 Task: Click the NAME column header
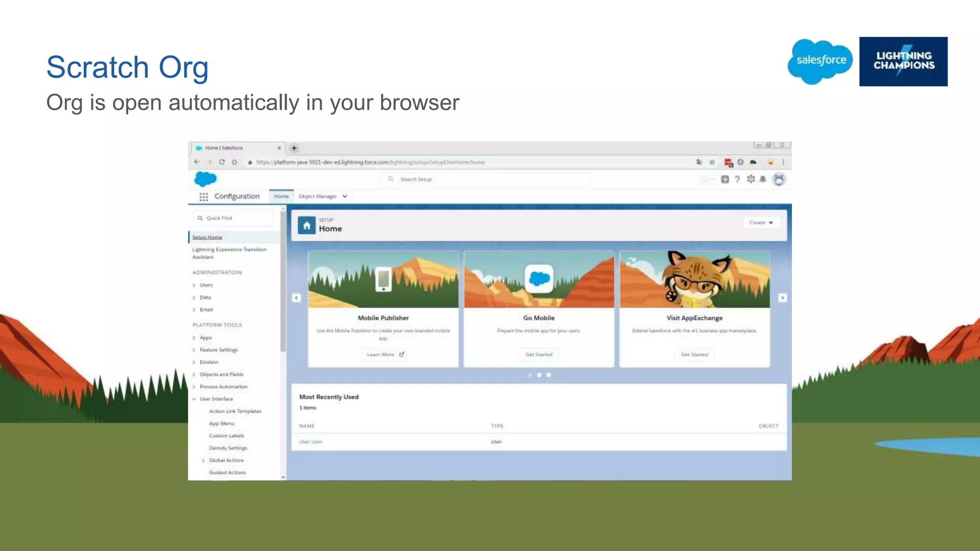(x=307, y=426)
